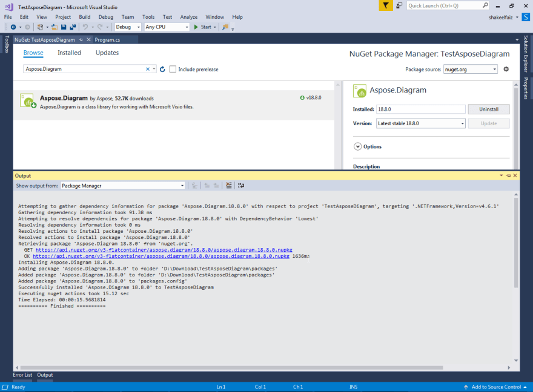
Task: Click the Redo arrow icon
Action: coord(100,27)
